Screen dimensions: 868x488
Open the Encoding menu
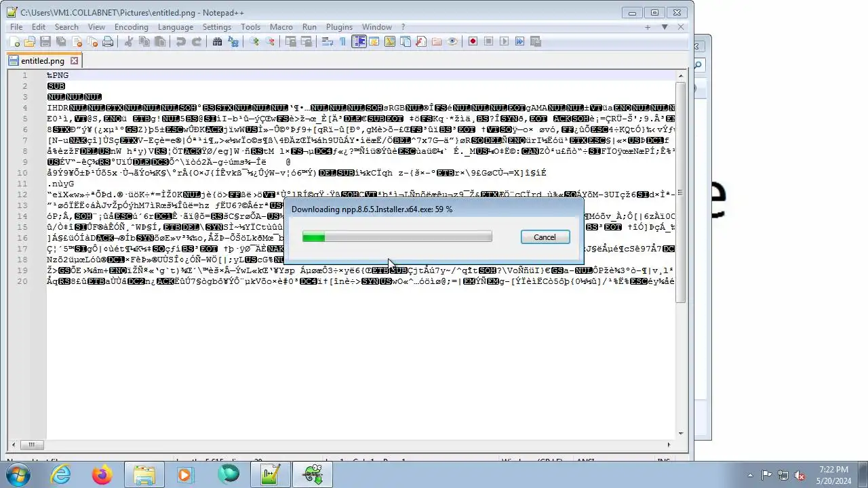[x=132, y=27]
